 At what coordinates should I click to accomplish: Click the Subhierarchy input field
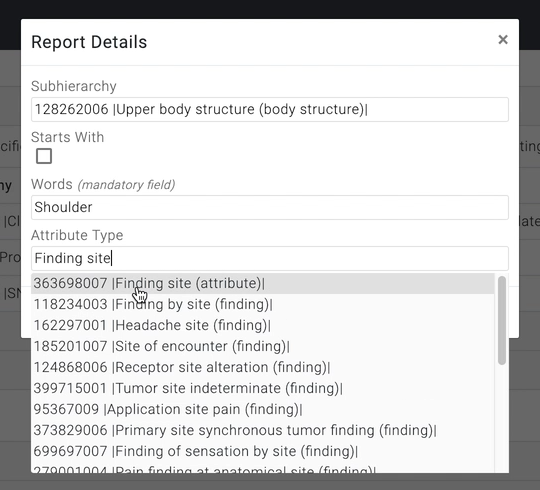(x=270, y=110)
